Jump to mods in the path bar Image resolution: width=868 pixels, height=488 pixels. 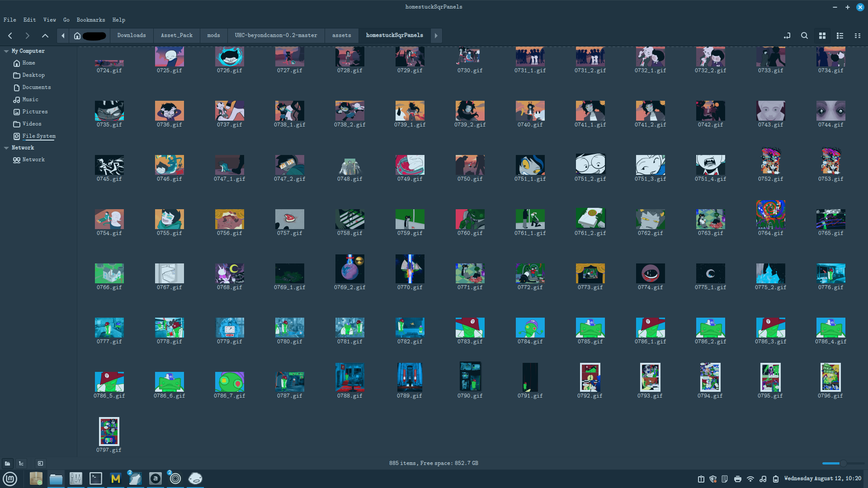213,36
